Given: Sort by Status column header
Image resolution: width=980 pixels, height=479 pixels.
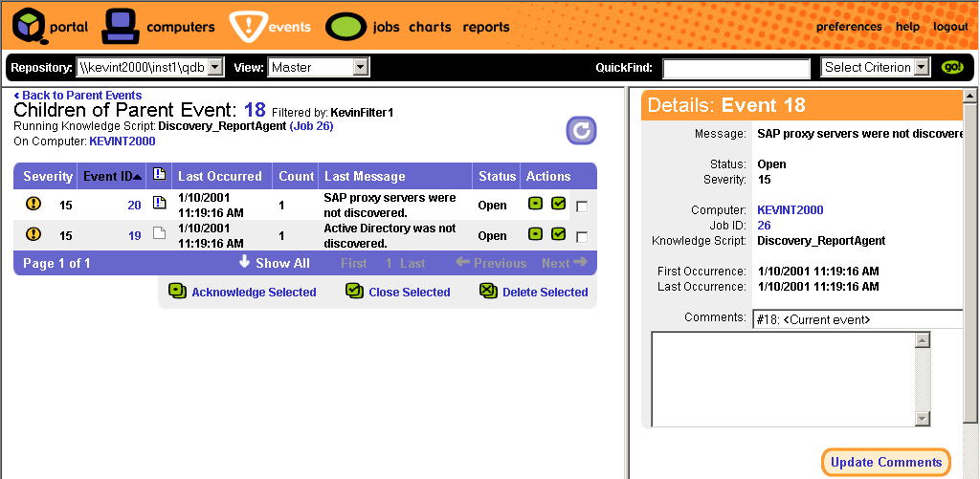Looking at the screenshot, I should point(497,176).
